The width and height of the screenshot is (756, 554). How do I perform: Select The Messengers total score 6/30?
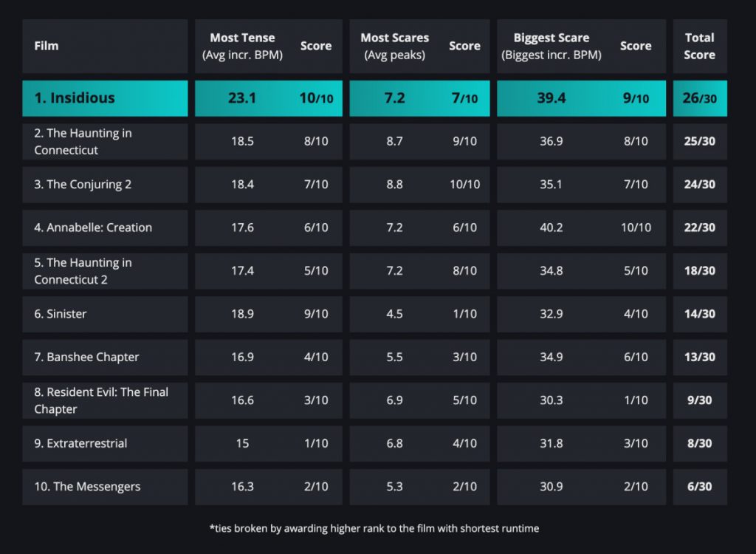(x=699, y=487)
